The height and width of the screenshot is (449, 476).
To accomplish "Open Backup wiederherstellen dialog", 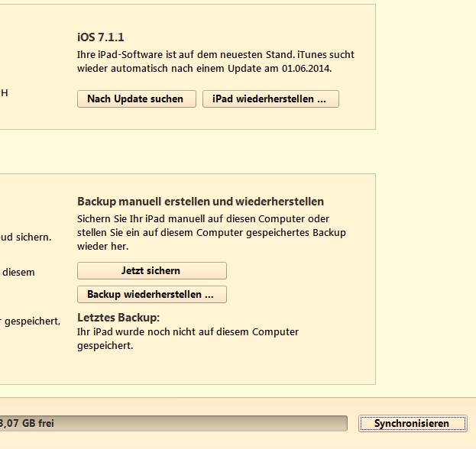I will 152,294.
